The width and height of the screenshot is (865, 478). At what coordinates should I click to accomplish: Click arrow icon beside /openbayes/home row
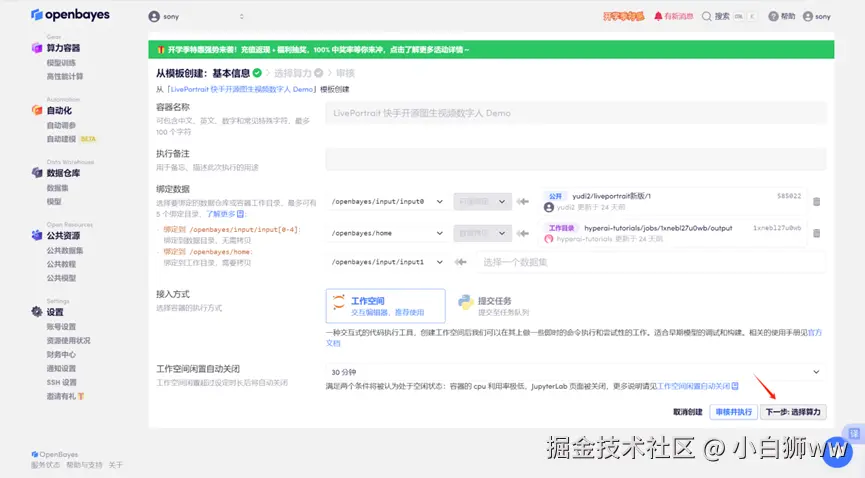522,233
